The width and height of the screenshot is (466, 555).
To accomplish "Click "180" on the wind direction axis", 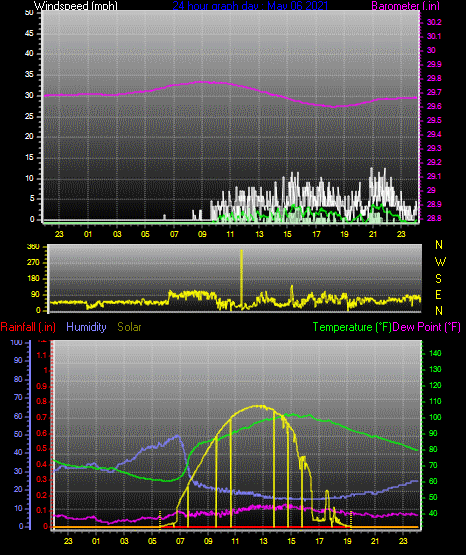I will [33, 279].
